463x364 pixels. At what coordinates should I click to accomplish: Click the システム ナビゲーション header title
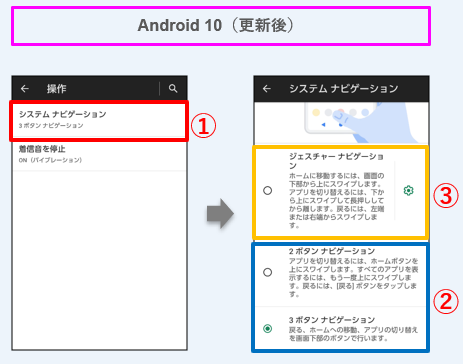(343, 89)
